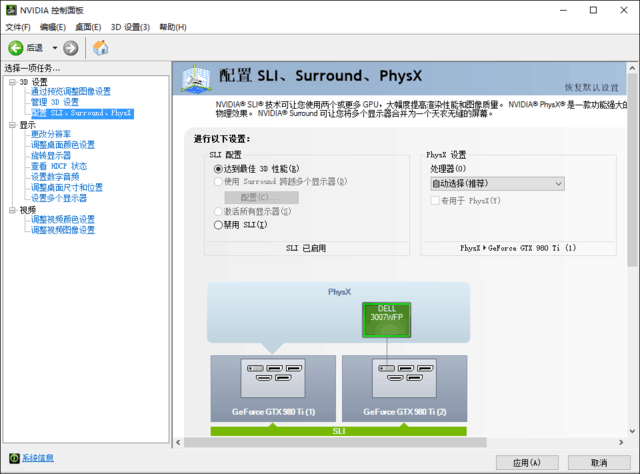
Task: Open 设置数字音频 tree item
Action: [x=55, y=177]
